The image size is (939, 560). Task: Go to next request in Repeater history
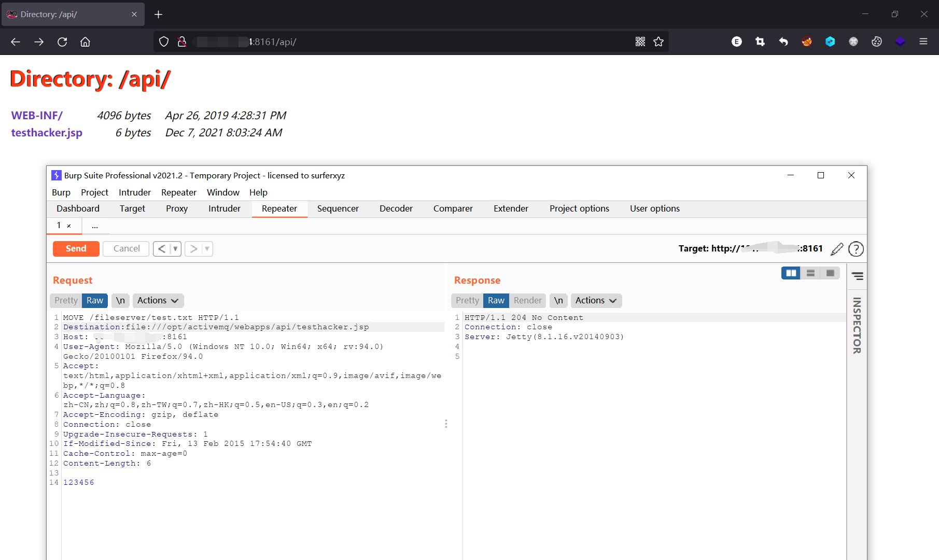pyautogui.click(x=193, y=249)
